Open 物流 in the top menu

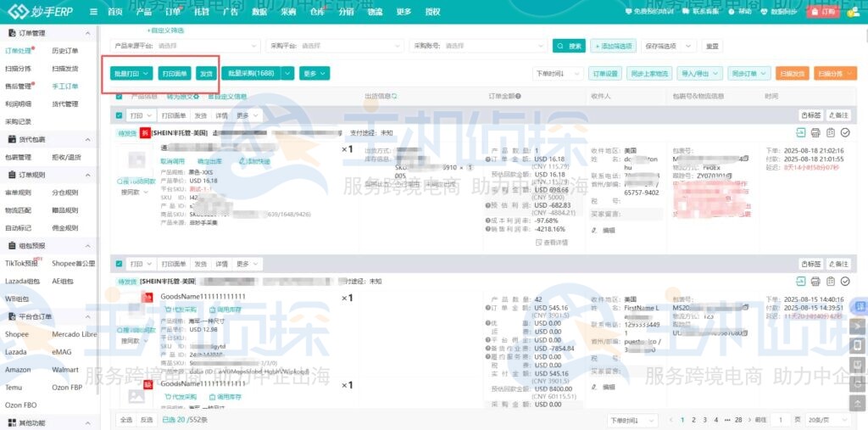[375, 12]
